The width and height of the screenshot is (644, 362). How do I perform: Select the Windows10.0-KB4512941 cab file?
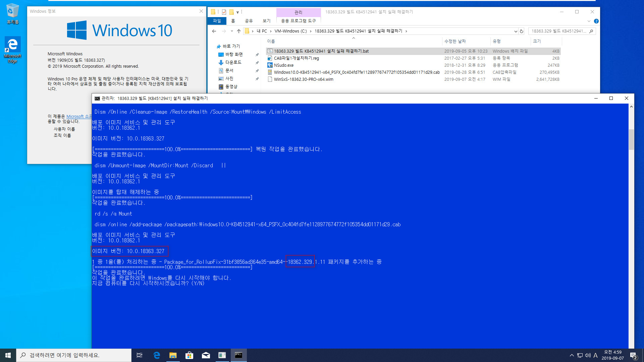pos(357,72)
